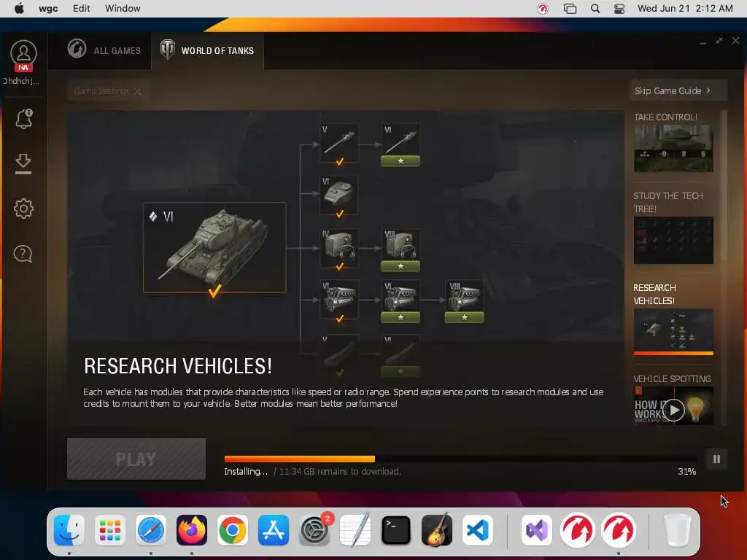Open the TAKE CONTROL! guide thumbnail
This screenshot has height=560, width=747.
point(673,149)
